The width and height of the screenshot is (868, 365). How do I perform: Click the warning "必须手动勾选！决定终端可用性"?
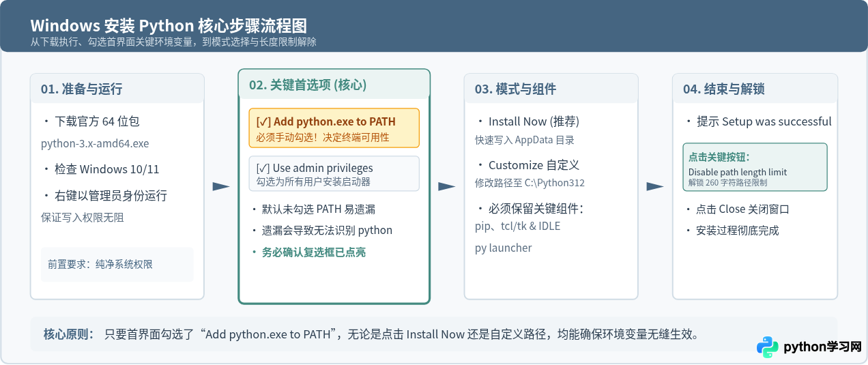point(323,138)
